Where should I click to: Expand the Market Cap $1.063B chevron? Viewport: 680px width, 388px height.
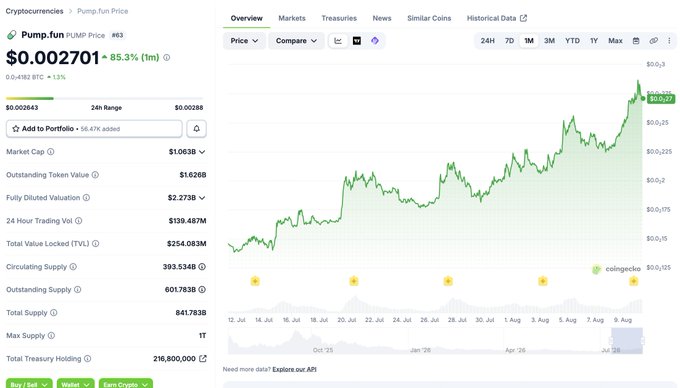(202, 152)
